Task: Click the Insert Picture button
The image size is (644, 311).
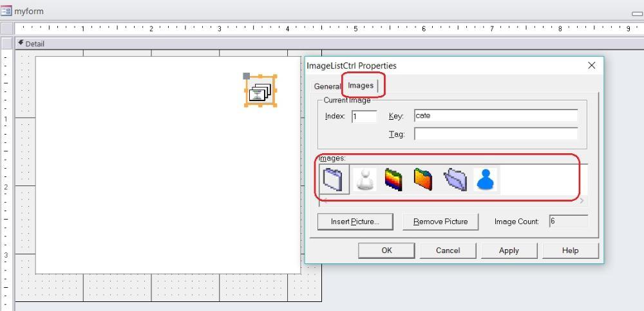Action: pos(355,222)
